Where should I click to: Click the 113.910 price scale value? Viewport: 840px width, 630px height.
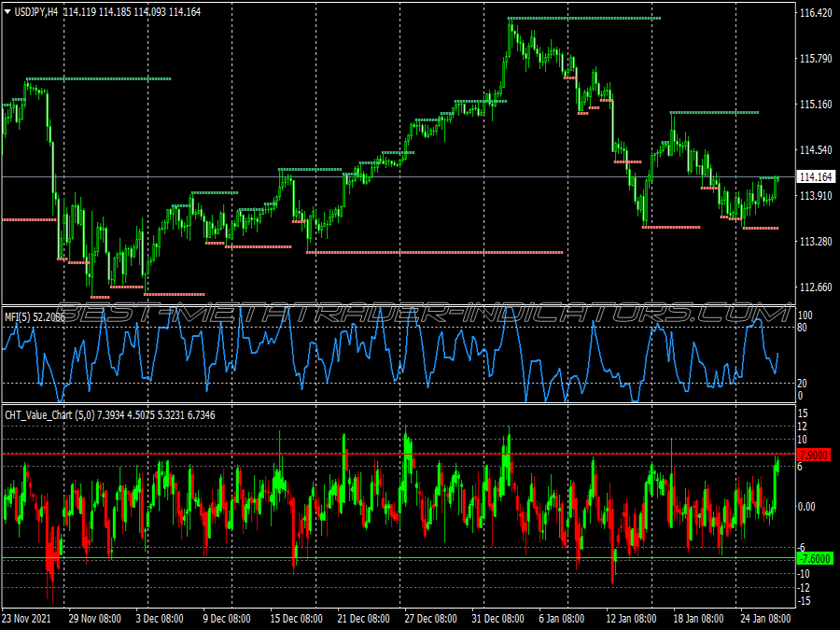click(816, 196)
